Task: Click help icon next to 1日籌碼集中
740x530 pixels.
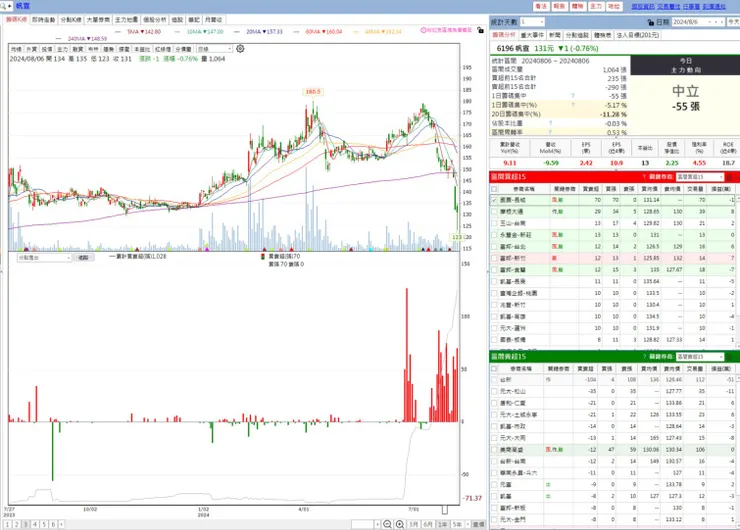Action: click(573, 96)
